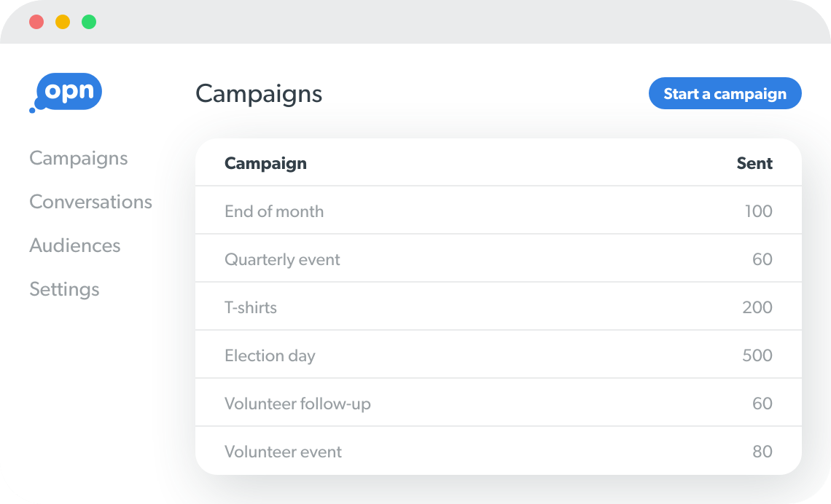The height and width of the screenshot is (504, 831).
Task: Open the T-shirts campaign
Action: coord(251,307)
